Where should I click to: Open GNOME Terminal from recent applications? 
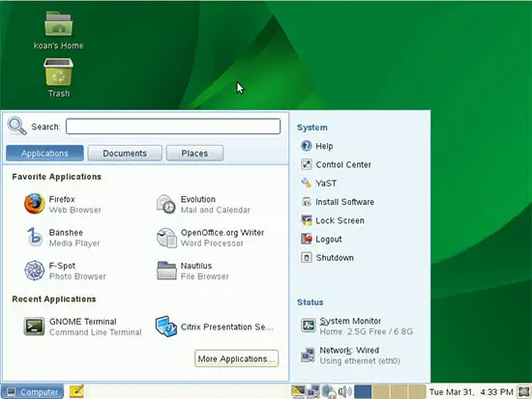[x=83, y=327]
